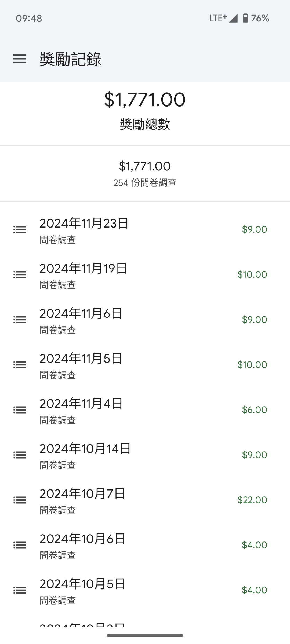290x644 pixels.
Task: Tap the battery status icon
Action: pos(245,18)
